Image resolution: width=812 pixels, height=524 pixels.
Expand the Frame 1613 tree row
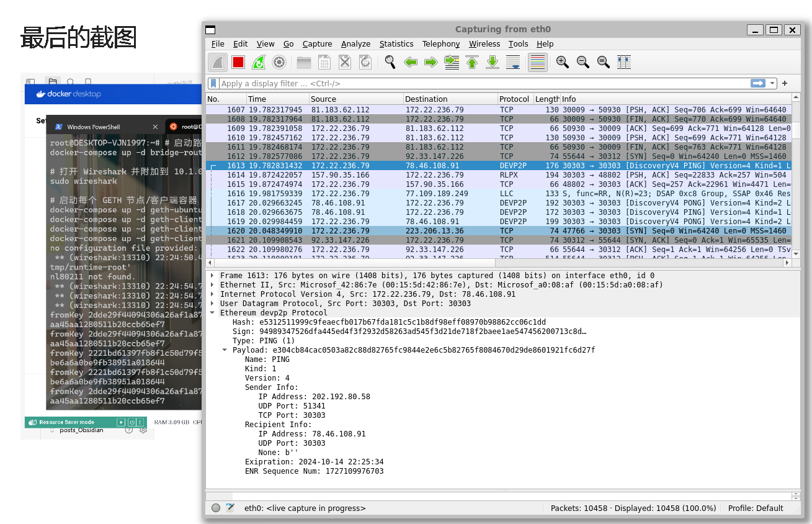212,276
